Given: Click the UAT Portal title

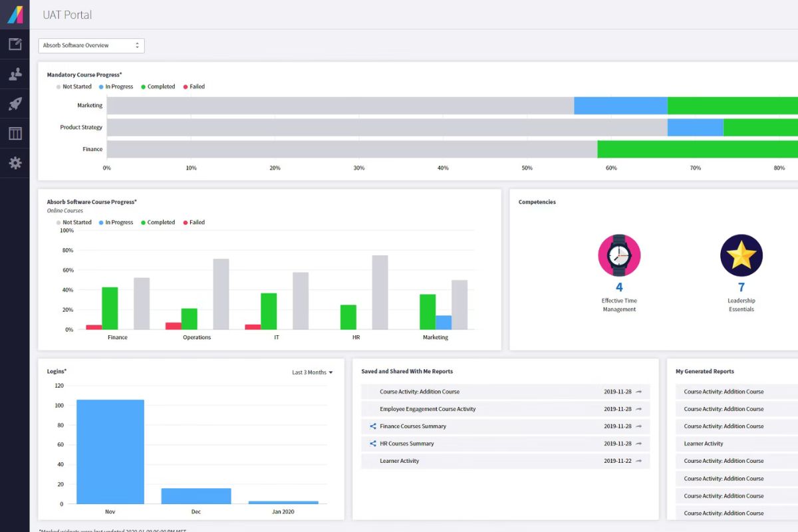Looking at the screenshot, I should 67,15.
